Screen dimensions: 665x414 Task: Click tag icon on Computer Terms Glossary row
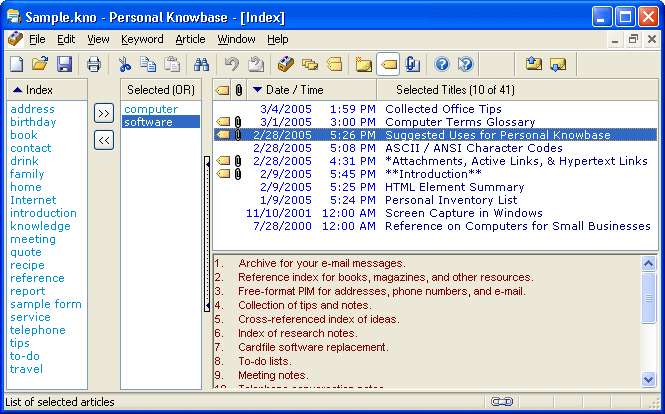point(223,122)
